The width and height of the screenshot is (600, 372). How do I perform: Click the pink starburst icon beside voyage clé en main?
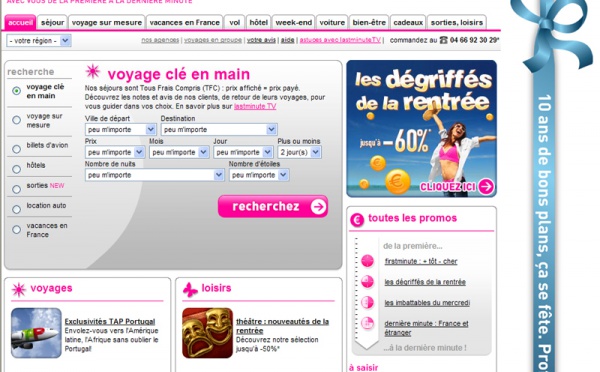coord(93,72)
